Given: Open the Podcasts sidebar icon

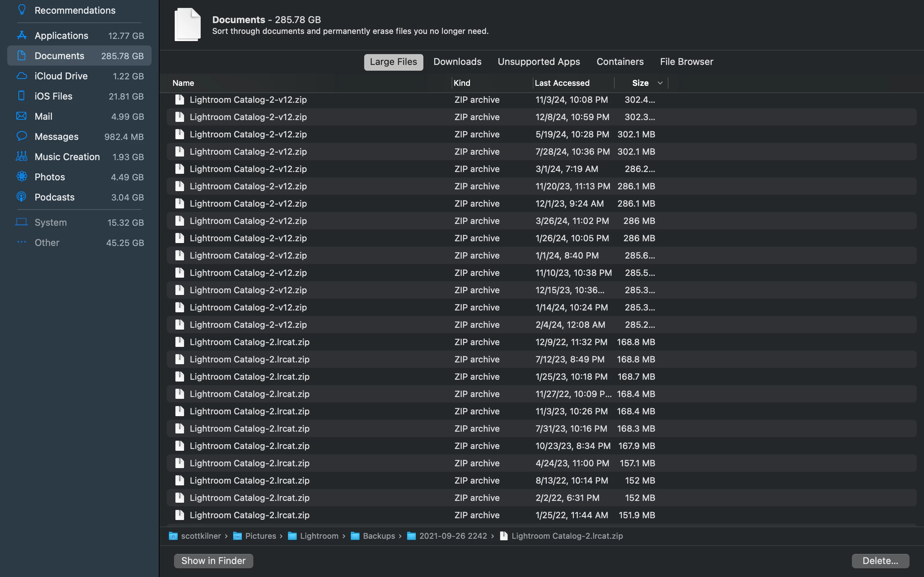Looking at the screenshot, I should (22, 197).
